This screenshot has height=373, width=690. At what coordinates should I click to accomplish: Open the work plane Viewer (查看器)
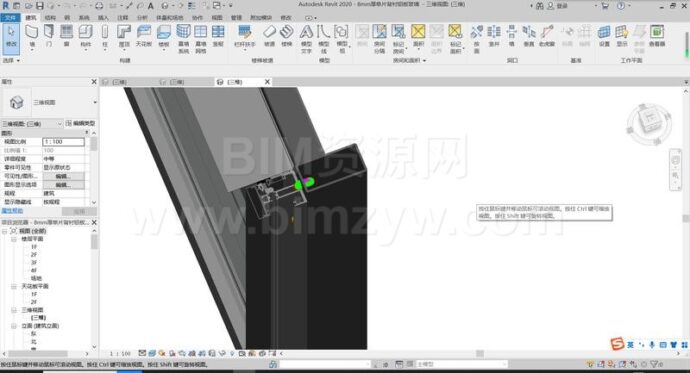[x=657, y=36]
